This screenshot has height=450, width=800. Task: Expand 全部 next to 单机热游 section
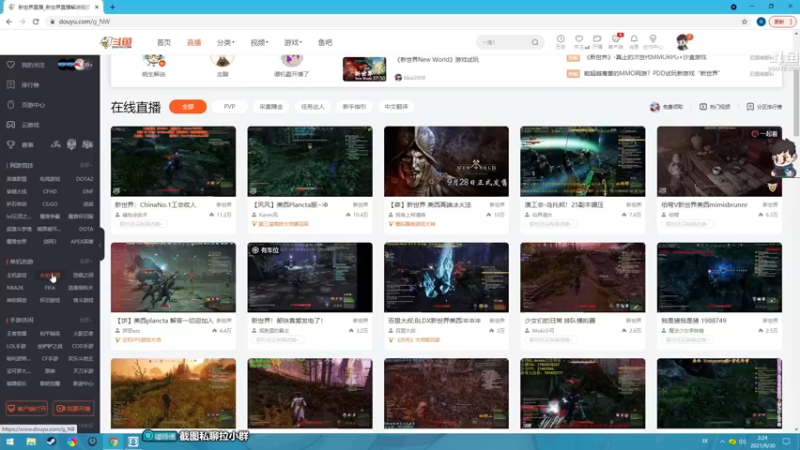click(x=86, y=261)
